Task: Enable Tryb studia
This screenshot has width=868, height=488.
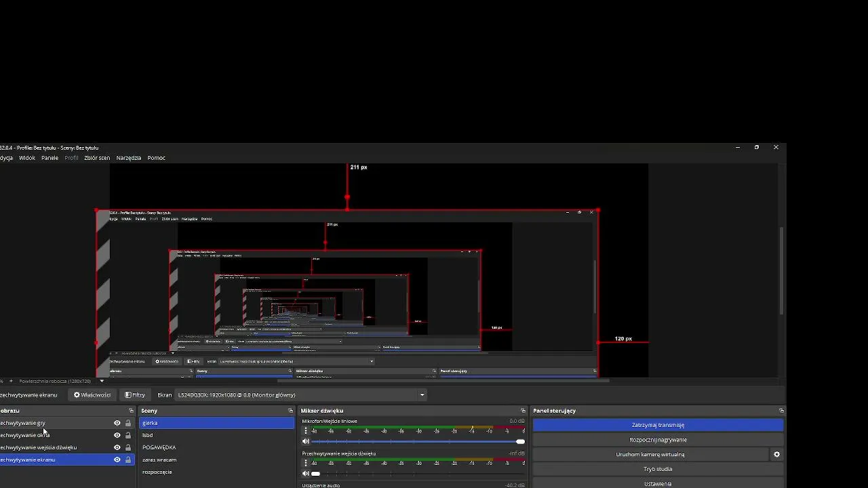Action: pyautogui.click(x=658, y=469)
